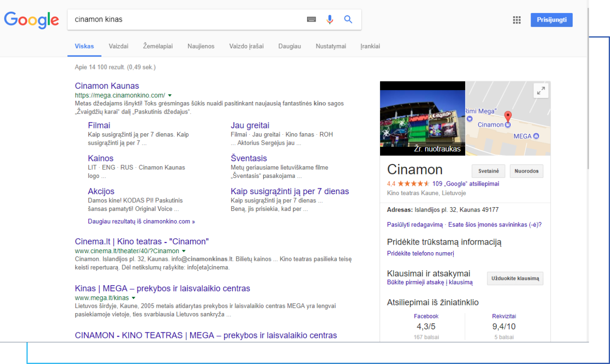The width and height of the screenshot is (610, 364).
Task: Click the map thumbnail showing Rimi Mega
Action: [508, 118]
